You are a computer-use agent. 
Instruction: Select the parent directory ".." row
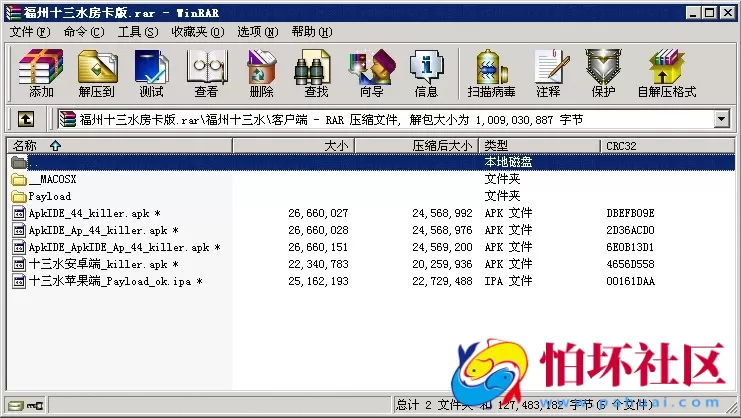(x=371, y=162)
